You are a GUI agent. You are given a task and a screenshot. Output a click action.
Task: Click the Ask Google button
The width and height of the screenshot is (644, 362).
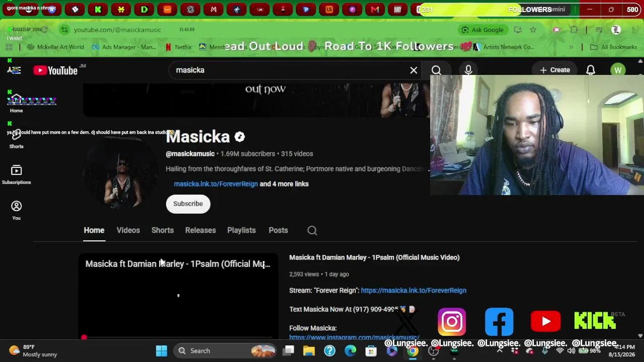pos(482,30)
